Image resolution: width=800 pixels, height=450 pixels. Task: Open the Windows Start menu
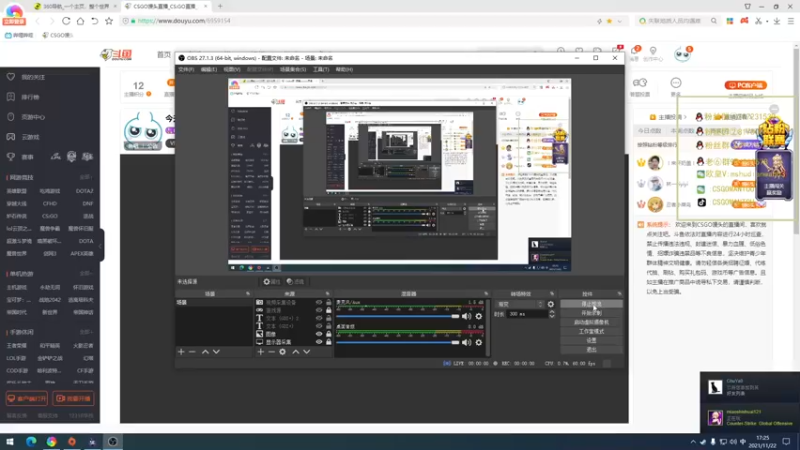point(10,441)
